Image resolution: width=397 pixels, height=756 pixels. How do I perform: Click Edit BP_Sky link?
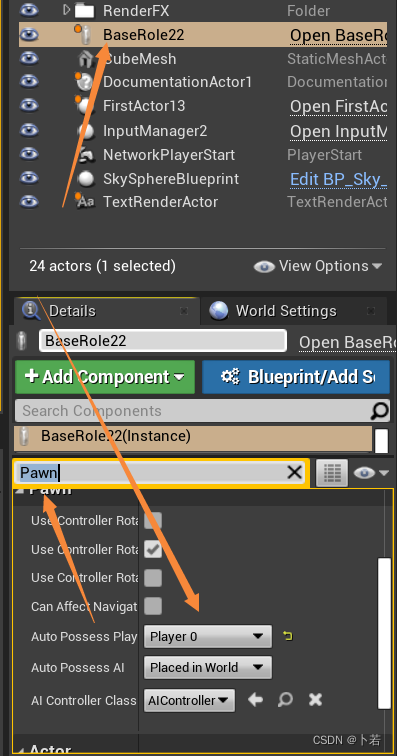click(338, 179)
